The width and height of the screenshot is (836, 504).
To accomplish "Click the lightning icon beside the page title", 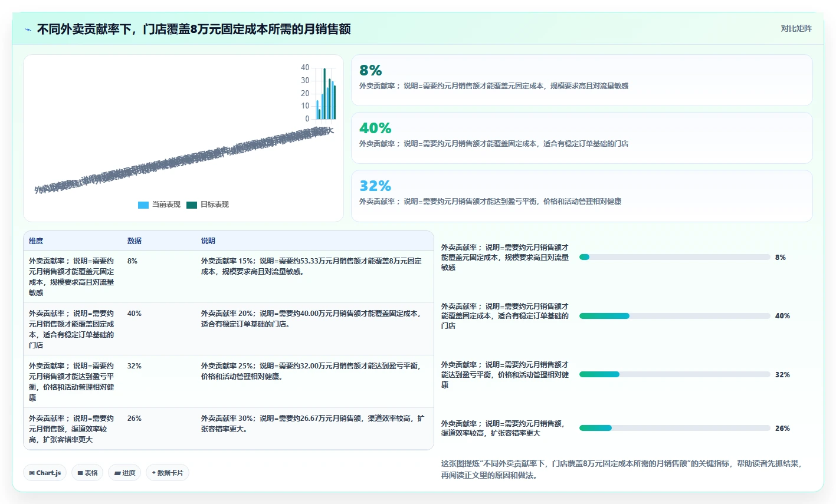I will click(28, 29).
